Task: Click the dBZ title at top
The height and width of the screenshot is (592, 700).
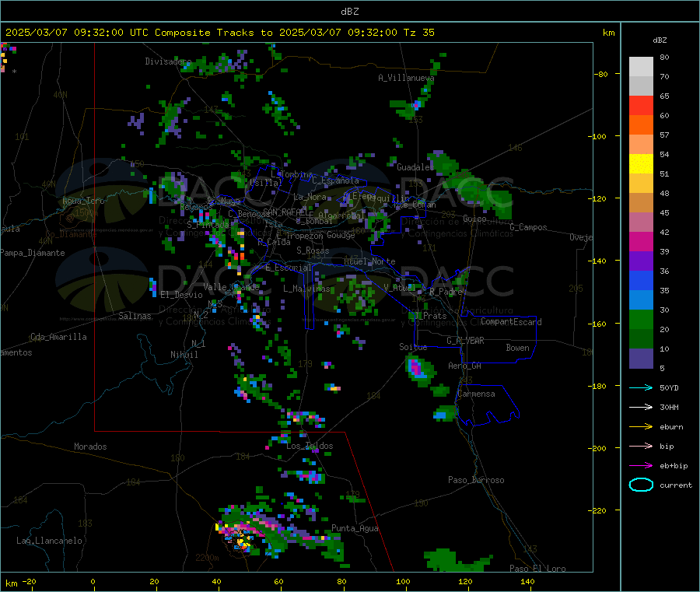Action: 349,11
